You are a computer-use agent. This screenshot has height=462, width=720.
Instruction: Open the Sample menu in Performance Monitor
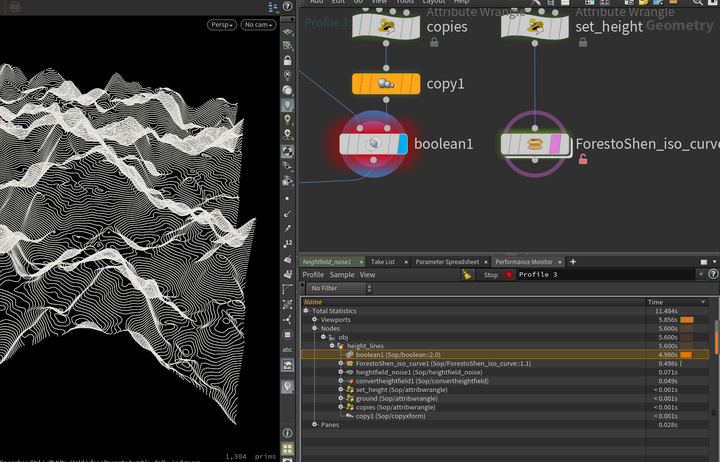click(x=342, y=275)
